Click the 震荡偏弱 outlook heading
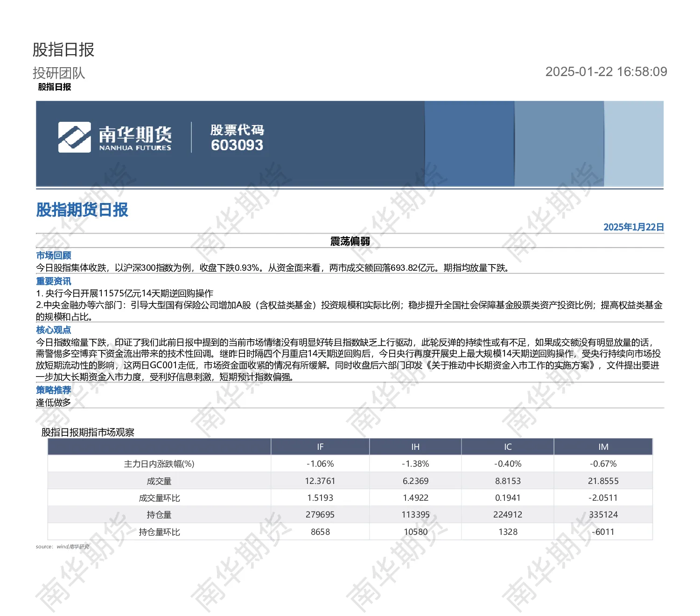700x616 pixels. (350, 241)
